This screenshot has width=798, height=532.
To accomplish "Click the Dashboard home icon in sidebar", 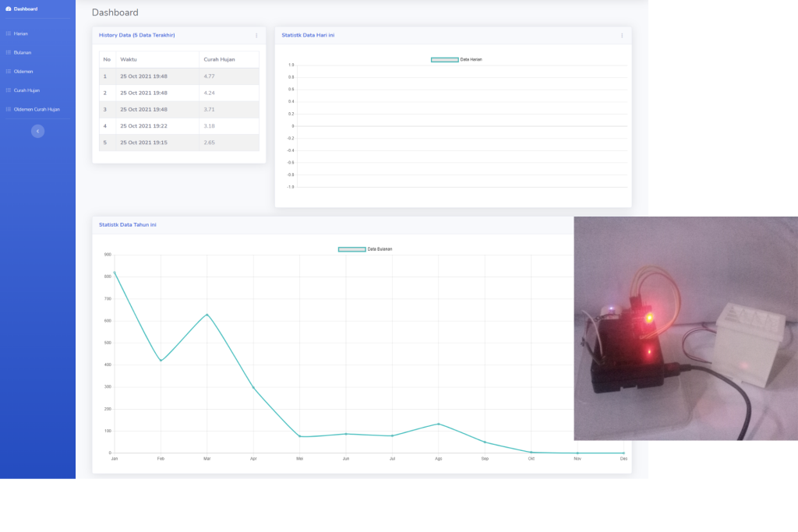I will 8,9.
